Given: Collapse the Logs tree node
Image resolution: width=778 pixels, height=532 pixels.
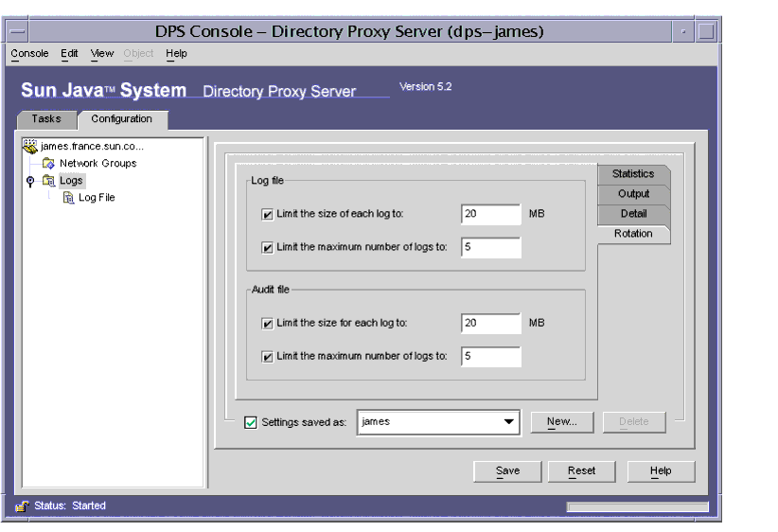Looking at the screenshot, I should [x=30, y=181].
